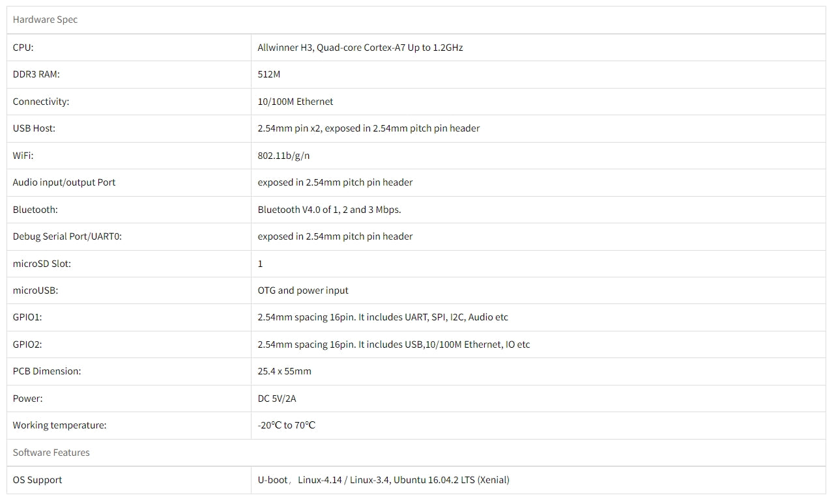Select the 25.4 x 55mm PCB dimension

(284, 371)
